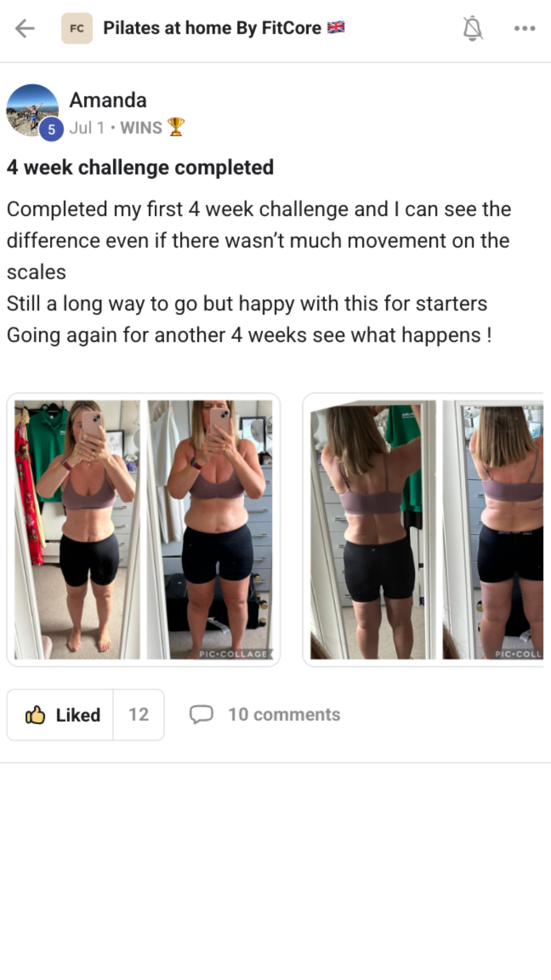
Task: View the 12 people who liked
Action: point(139,715)
